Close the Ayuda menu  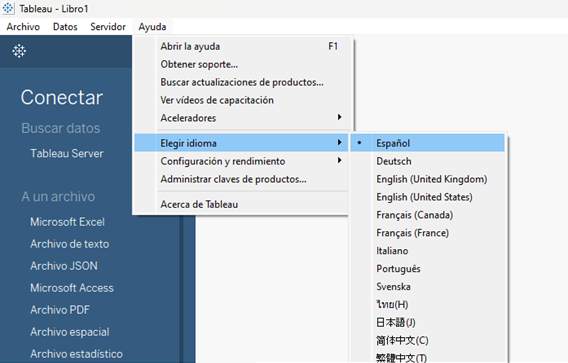152,27
